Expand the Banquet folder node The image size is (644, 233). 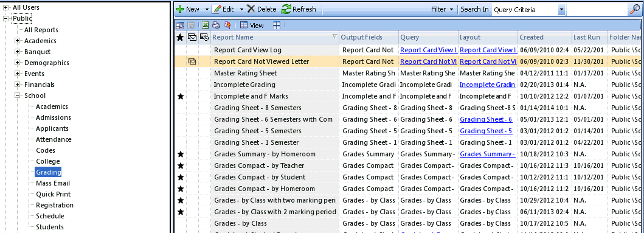(x=17, y=52)
